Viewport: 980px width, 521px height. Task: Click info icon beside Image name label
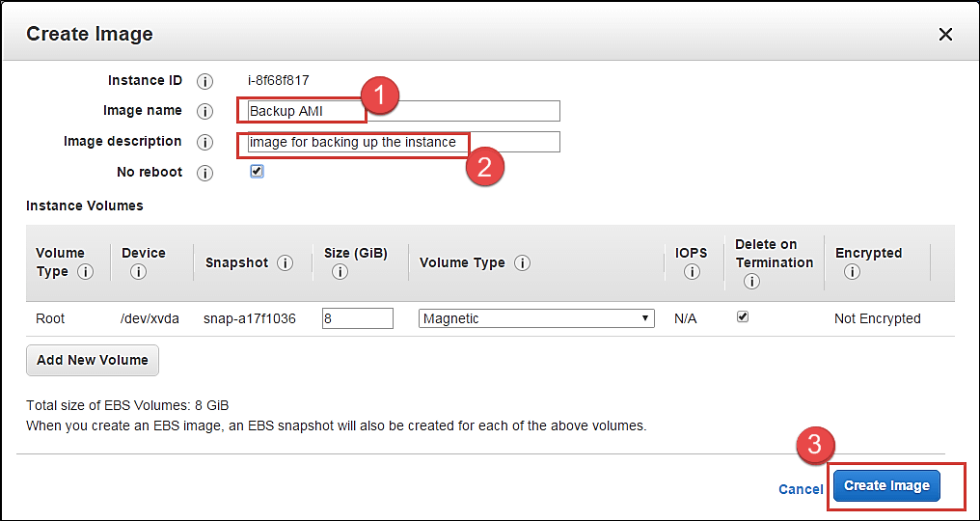(x=204, y=112)
